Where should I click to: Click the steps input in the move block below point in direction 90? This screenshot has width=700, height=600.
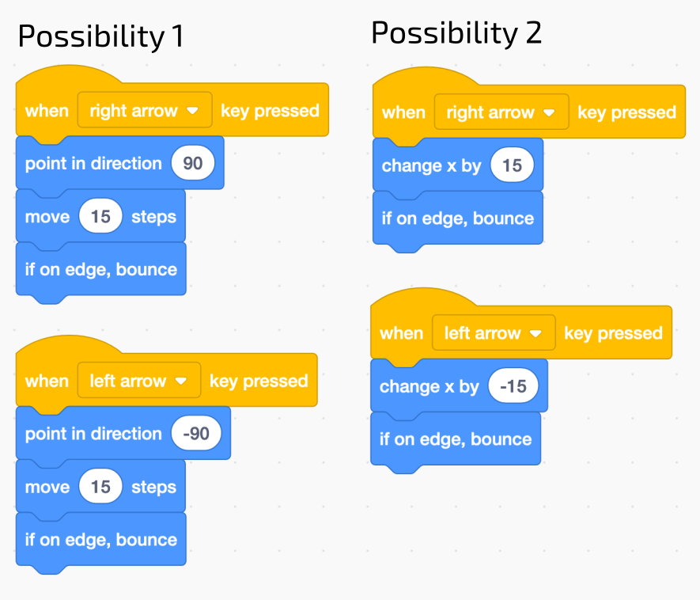pos(101,217)
